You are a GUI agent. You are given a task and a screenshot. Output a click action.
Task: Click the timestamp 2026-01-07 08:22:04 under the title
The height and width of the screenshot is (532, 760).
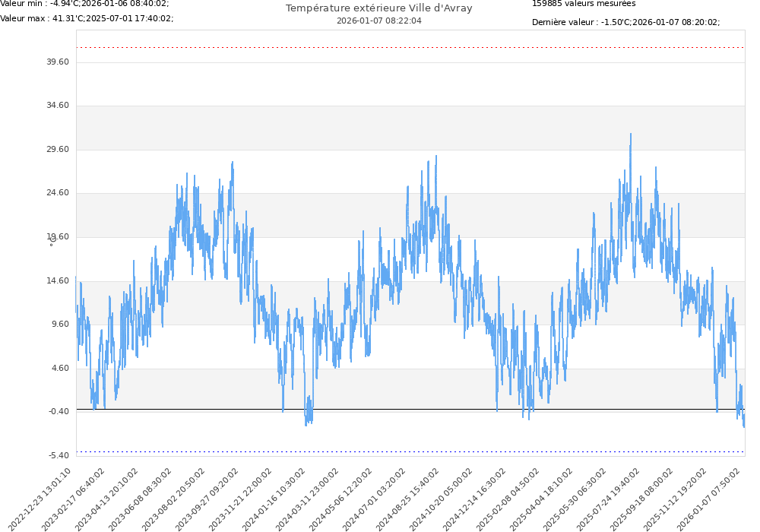pos(378,21)
